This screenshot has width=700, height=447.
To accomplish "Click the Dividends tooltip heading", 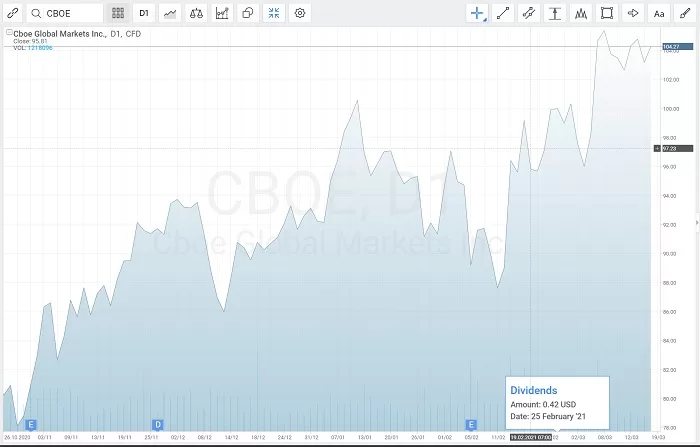I will point(533,390).
